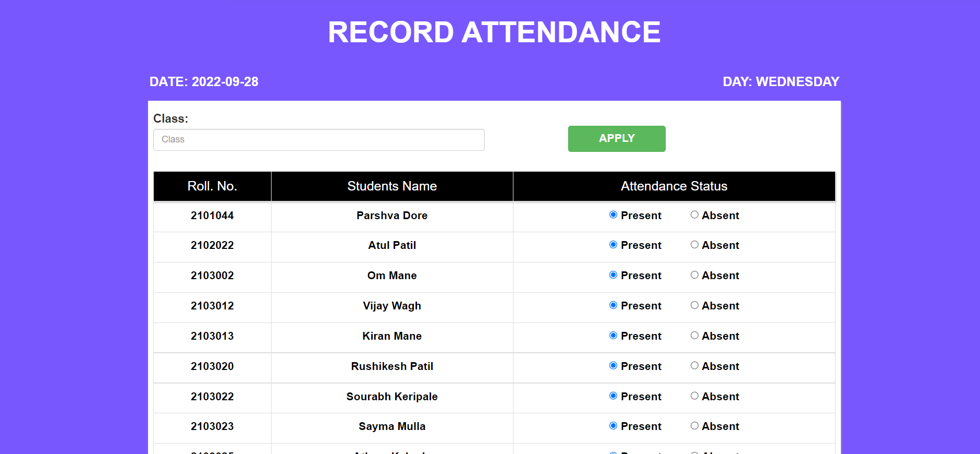Select student name Vijay Wagh

(392, 305)
